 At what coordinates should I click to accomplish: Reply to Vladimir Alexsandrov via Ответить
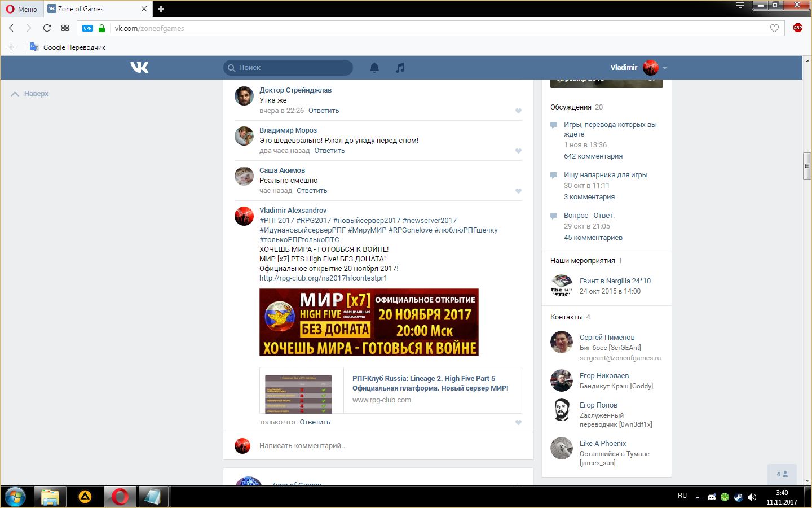(315, 422)
